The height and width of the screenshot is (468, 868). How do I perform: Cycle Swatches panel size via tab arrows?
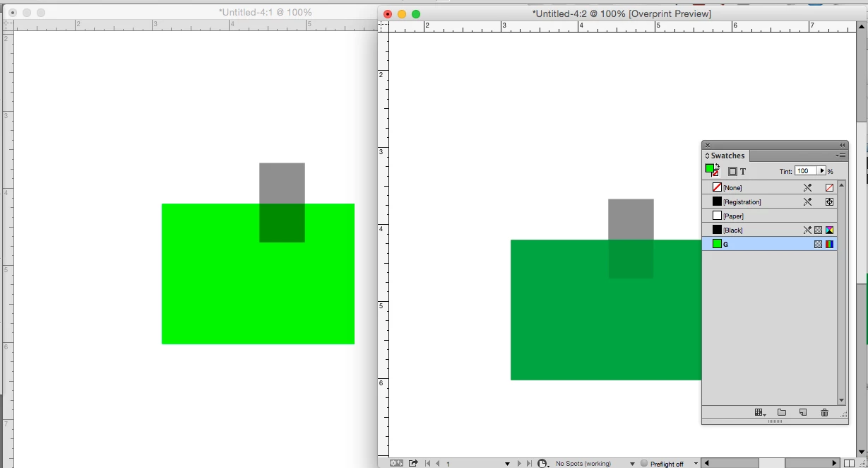click(x=707, y=156)
